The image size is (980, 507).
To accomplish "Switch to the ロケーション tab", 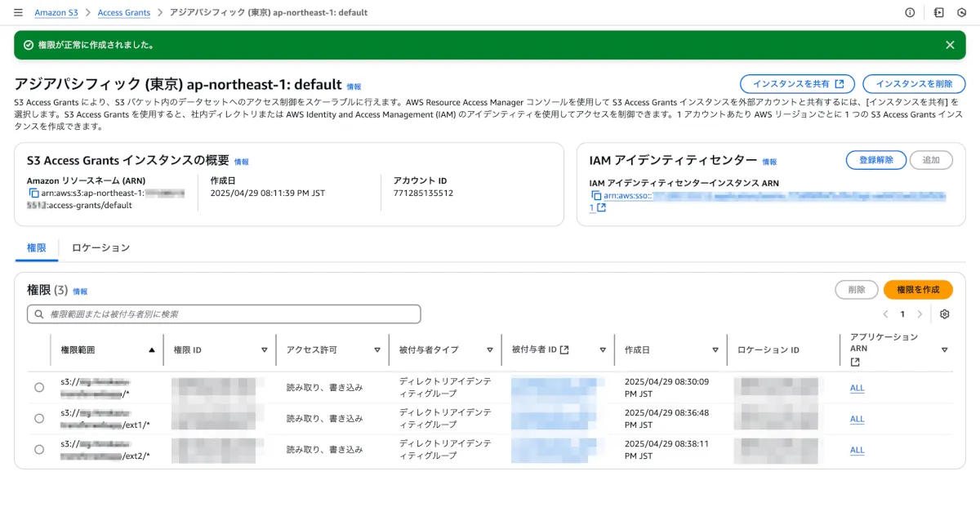I will click(x=100, y=247).
